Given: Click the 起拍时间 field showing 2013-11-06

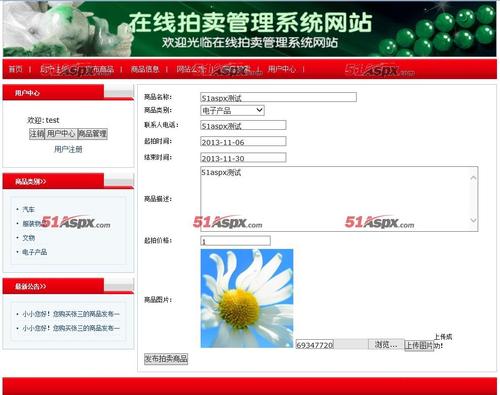Looking at the screenshot, I should tap(243, 141).
